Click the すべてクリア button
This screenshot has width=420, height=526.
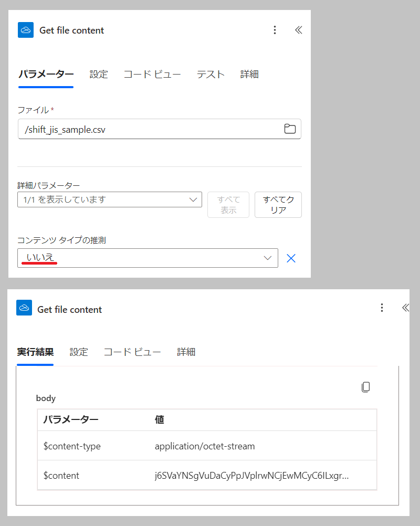pos(278,205)
